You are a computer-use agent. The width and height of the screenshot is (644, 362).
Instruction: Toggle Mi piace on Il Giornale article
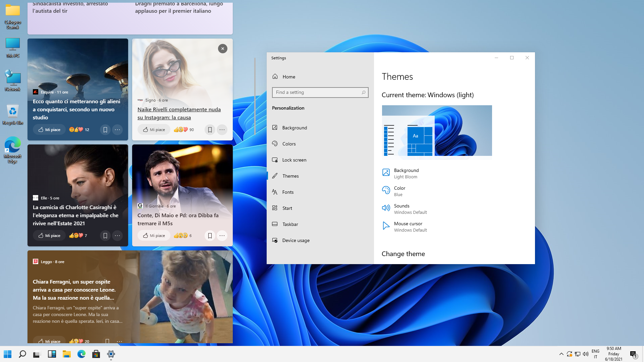point(154,236)
